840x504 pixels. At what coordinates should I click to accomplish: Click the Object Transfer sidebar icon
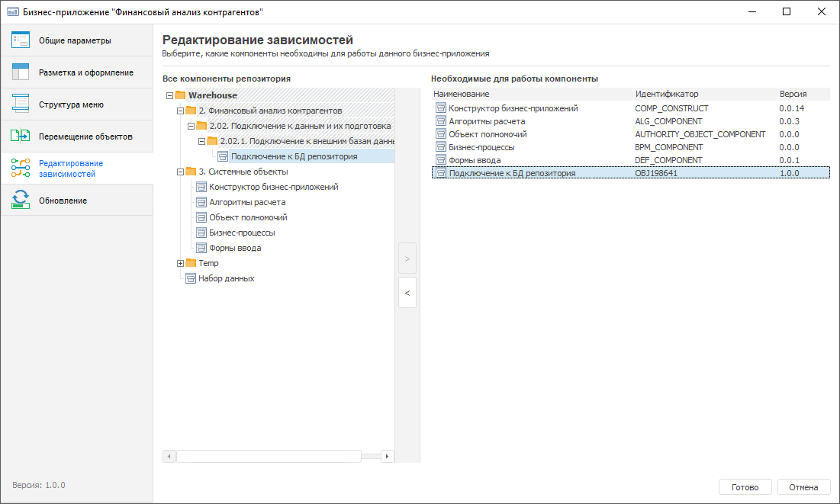21,136
